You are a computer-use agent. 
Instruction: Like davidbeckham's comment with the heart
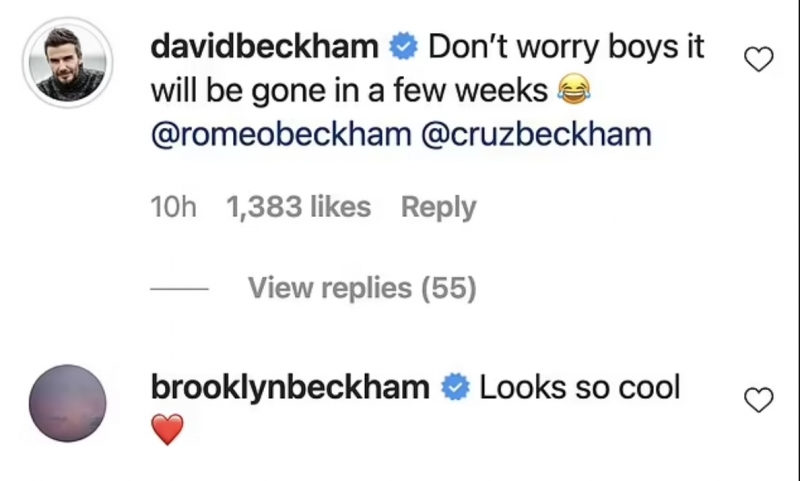point(760,61)
